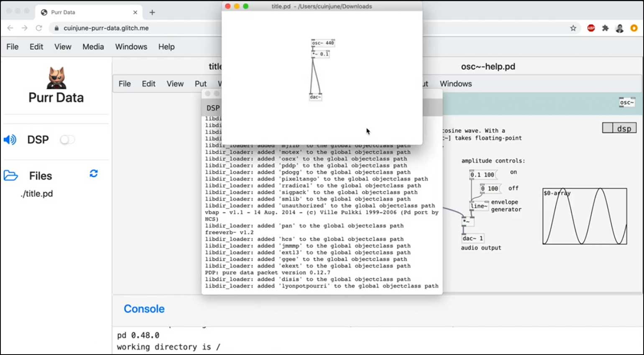The width and height of the screenshot is (644, 355).
Task: Click the $0-array graph
Action: (x=585, y=216)
